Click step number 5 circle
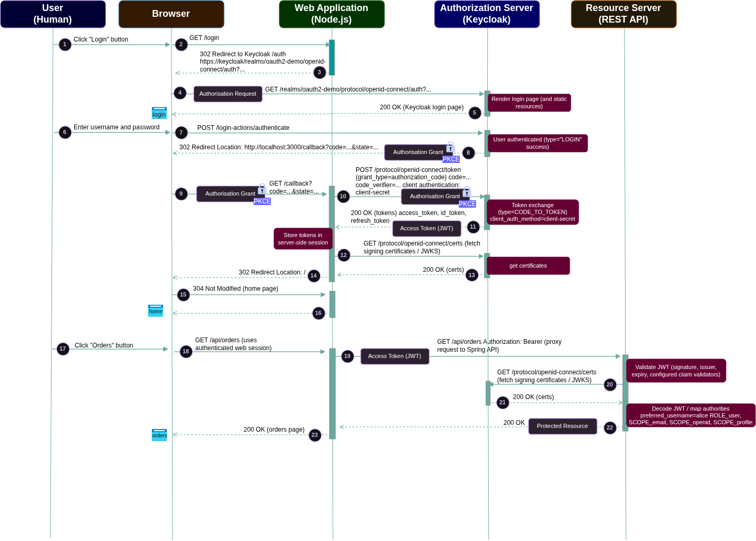 [475, 113]
